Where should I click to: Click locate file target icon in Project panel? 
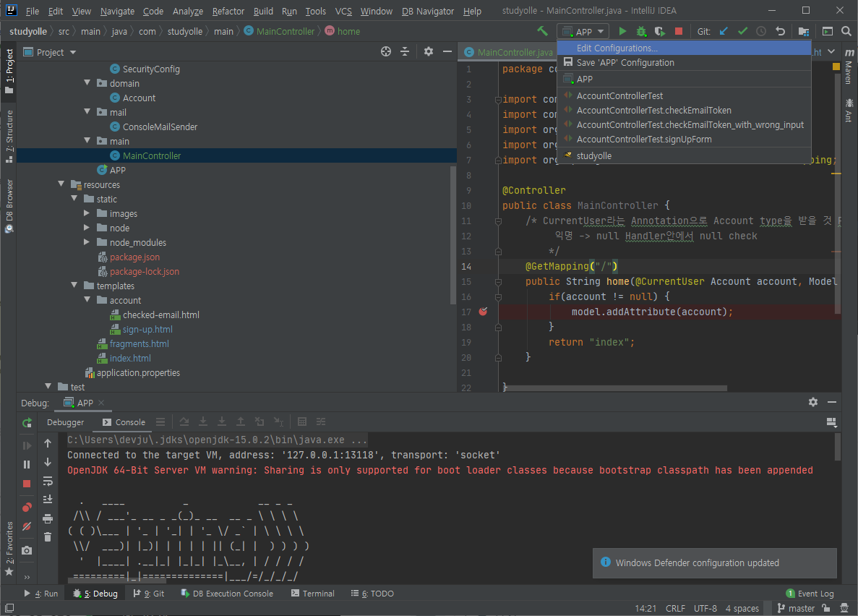coord(386,51)
